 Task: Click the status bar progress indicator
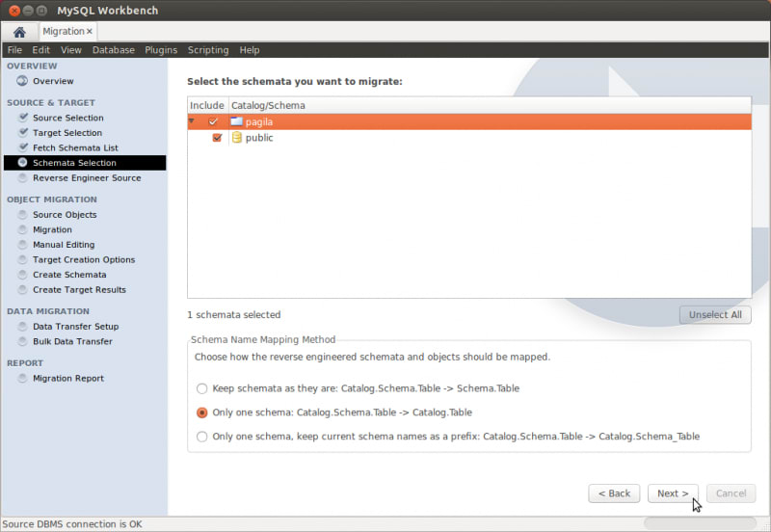[x=701, y=523]
